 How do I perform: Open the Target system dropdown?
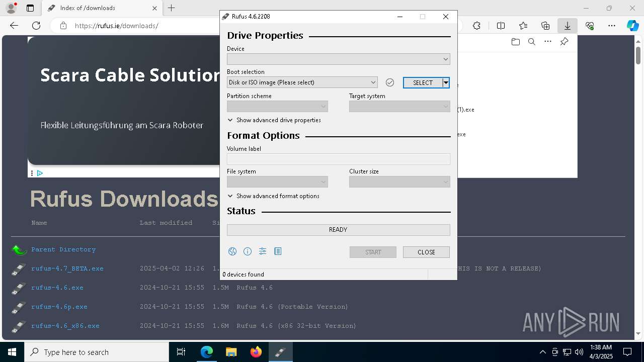(399, 107)
